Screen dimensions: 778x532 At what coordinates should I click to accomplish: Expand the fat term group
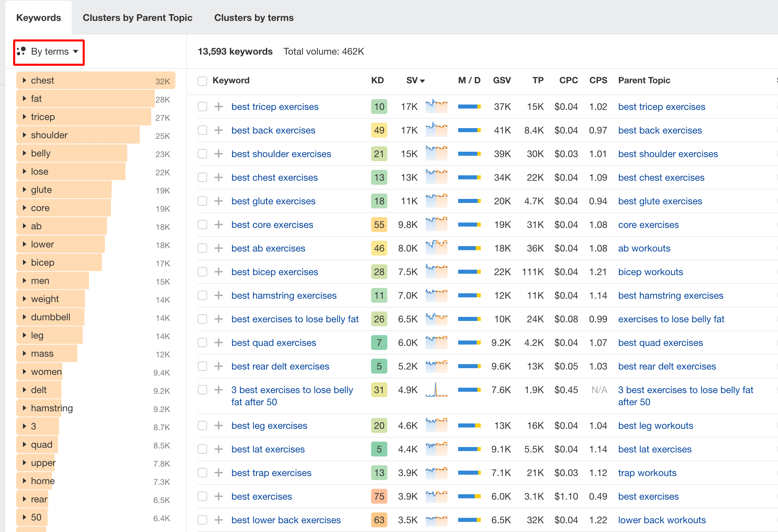pos(24,99)
